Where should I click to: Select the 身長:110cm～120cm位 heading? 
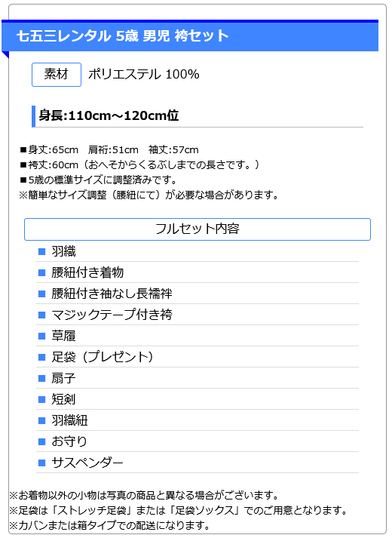pos(109,115)
